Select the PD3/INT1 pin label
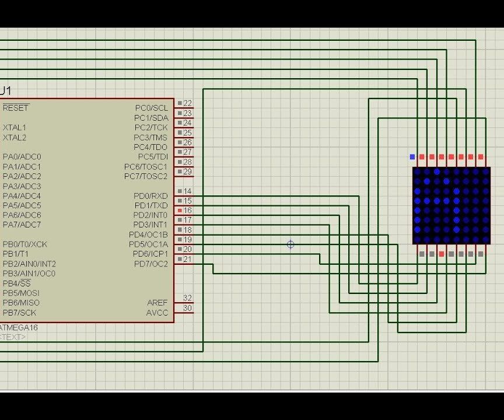Image resolution: width=504 pixels, height=420 pixels. click(x=150, y=225)
